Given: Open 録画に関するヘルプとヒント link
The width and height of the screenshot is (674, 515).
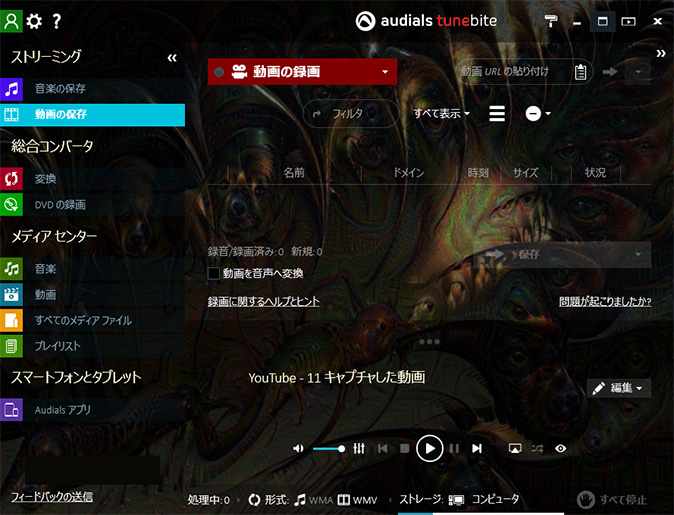Looking at the screenshot, I should [263, 301].
